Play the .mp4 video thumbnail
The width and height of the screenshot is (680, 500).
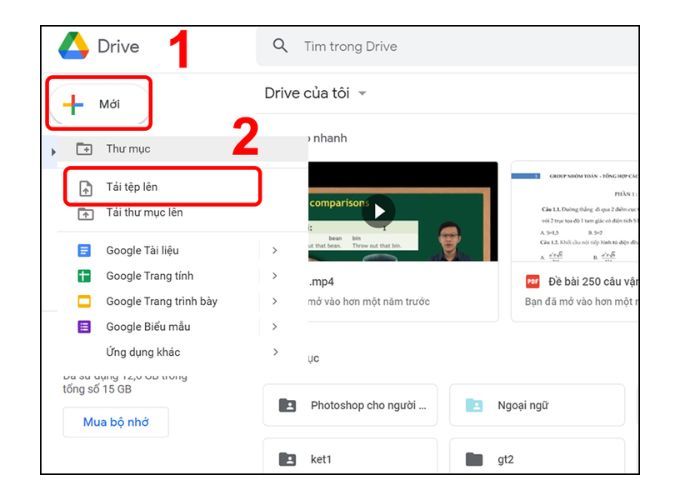pos(379,211)
